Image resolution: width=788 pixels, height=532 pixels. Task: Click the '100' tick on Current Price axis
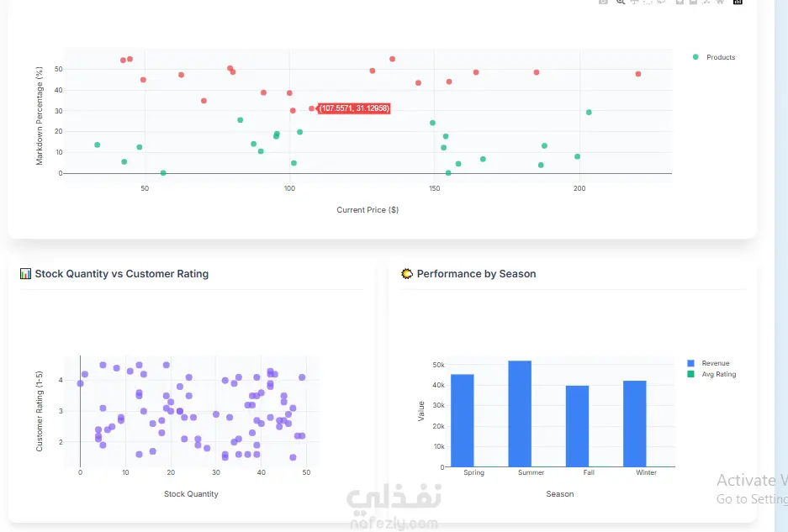pyautogui.click(x=289, y=188)
